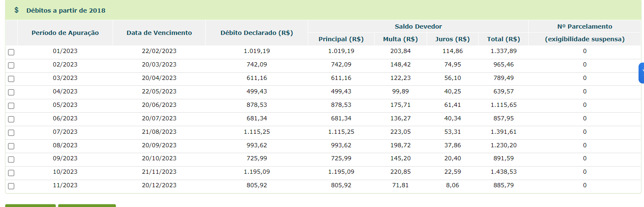
Task: Click the Data de Vencimento column header
Action: [x=159, y=33]
